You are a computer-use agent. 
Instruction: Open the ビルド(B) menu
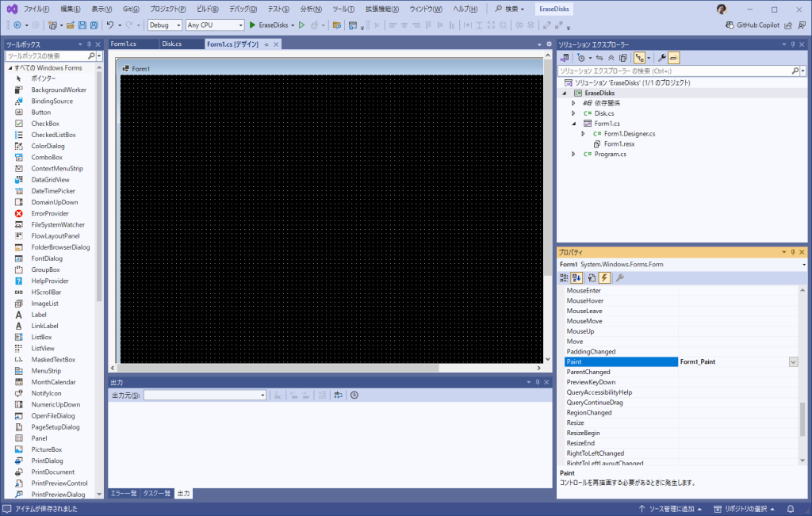[x=209, y=9]
